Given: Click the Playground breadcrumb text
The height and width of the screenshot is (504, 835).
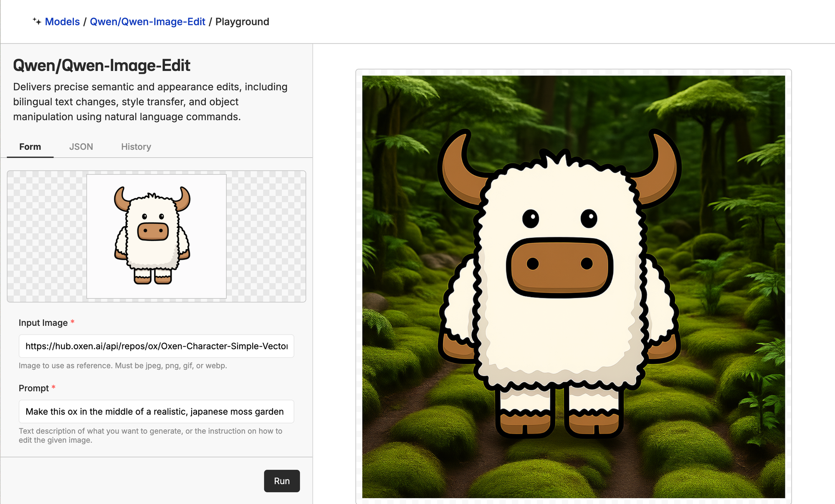Looking at the screenshot, I should point(242,22).
